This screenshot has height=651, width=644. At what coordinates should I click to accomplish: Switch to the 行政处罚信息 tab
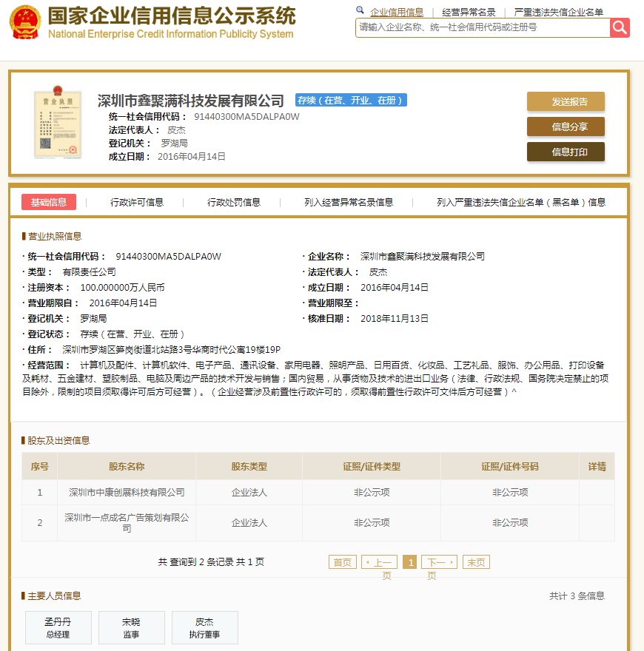point(234,202)
